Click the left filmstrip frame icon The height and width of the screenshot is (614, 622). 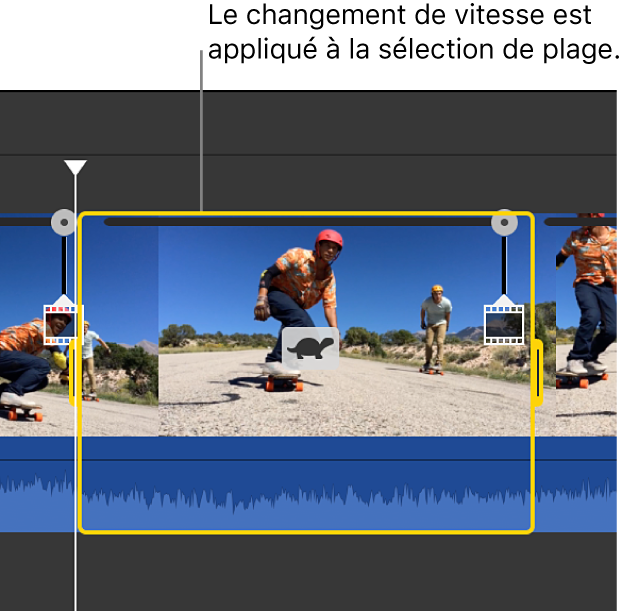[63, 325]
